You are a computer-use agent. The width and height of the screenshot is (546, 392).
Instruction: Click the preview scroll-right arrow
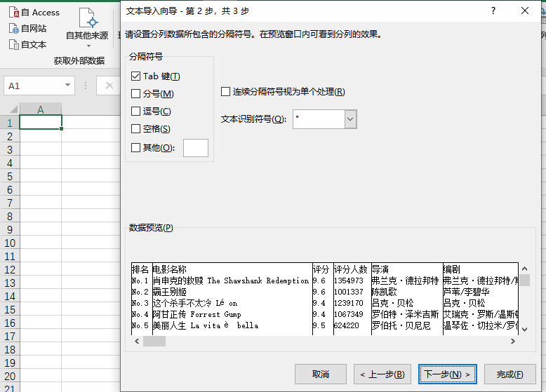[513, 342]
